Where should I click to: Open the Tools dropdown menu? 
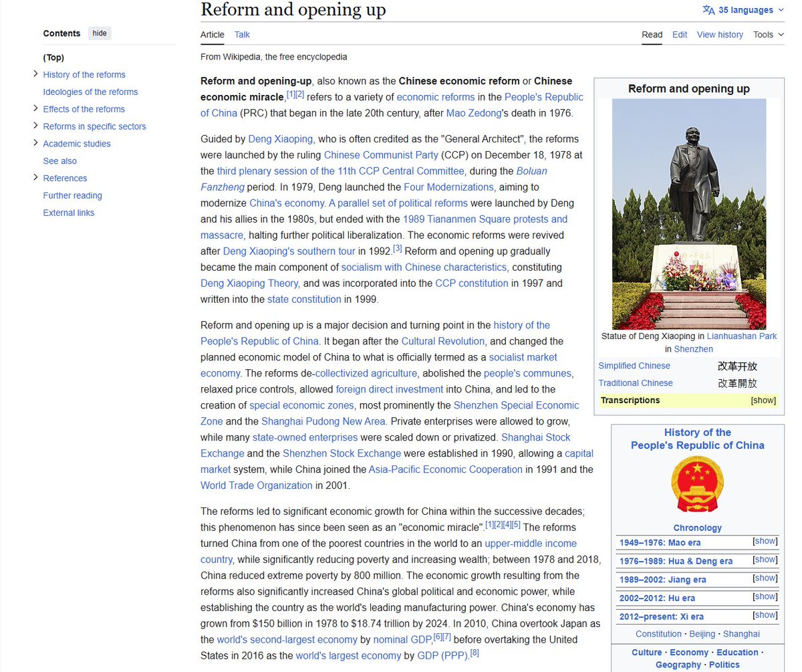(x=769, y=35)
